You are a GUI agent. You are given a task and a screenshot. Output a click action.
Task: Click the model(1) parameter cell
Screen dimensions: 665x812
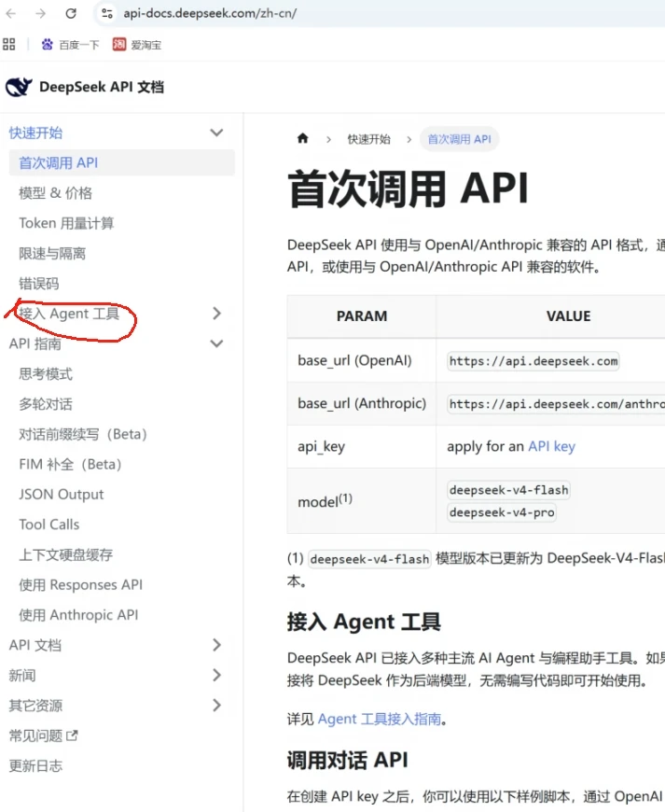(362, 501)
